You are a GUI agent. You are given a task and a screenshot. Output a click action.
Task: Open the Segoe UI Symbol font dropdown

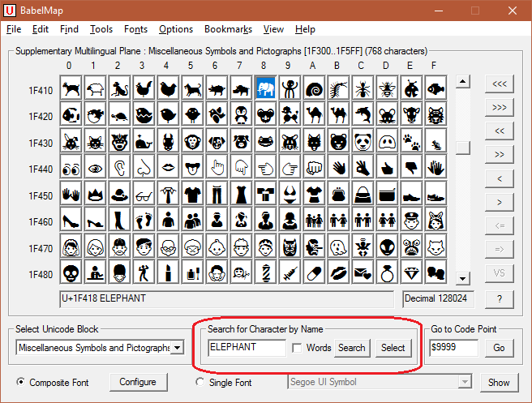(465, 382)
